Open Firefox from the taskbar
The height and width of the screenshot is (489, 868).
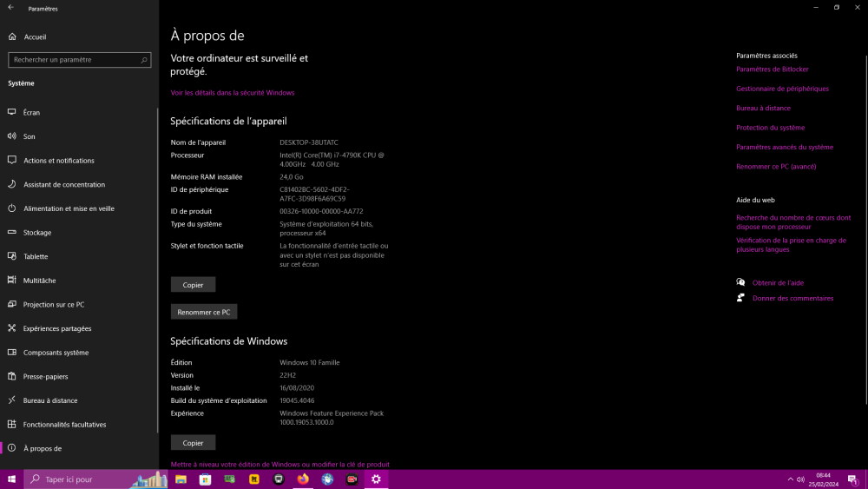pyautogui.click(x=303, y=479)
